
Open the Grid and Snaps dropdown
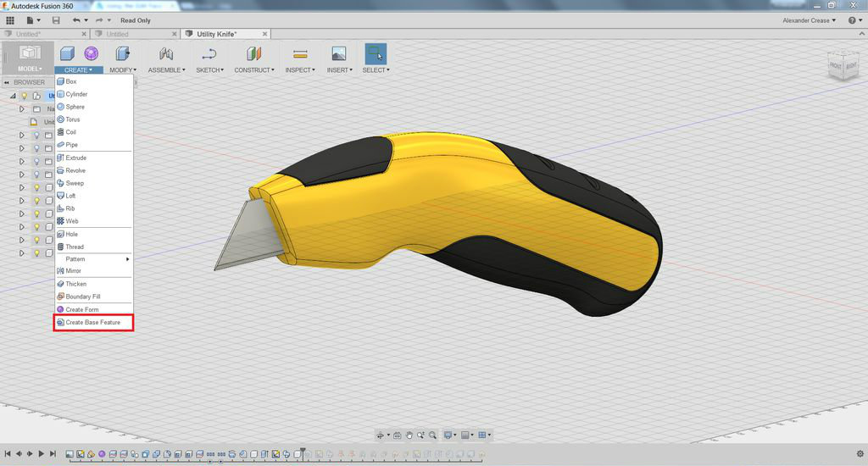click(467, 435)
